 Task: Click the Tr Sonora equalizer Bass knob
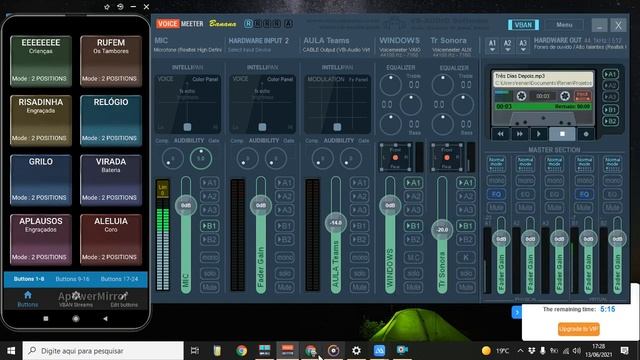442,124
